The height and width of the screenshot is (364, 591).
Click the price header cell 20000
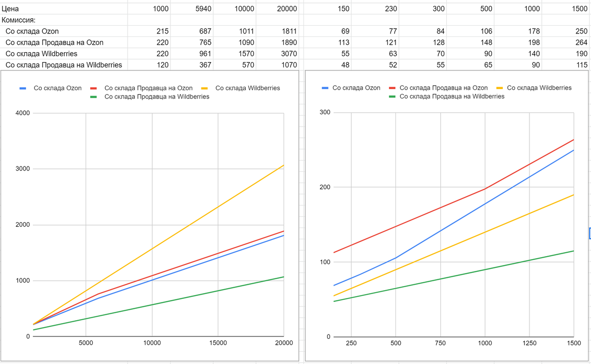278,9
